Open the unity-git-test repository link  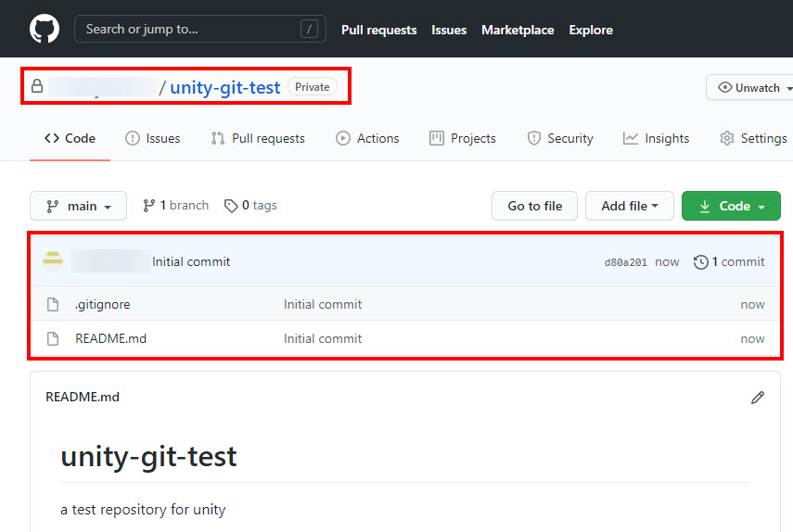pyautogui.click(x=224, y=87)
